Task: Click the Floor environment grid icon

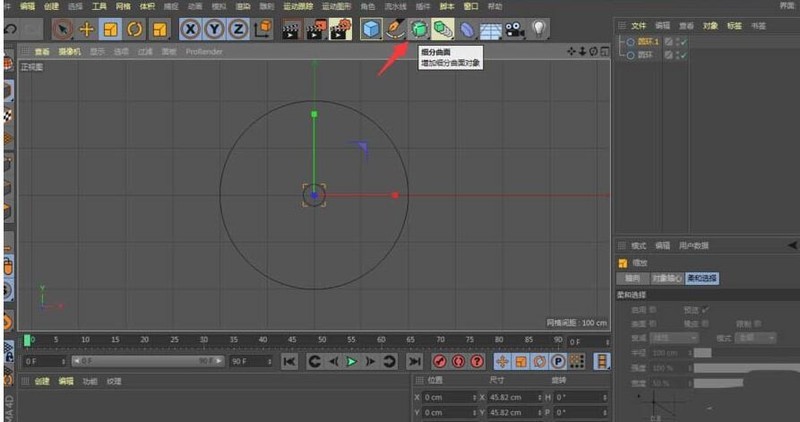Action: (x=490, y=30)
